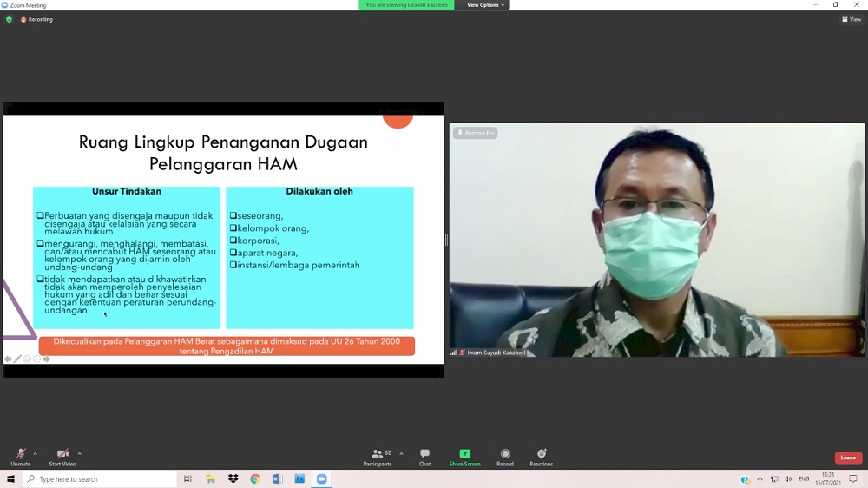Image resolution: width=868 pixels, height=488 pixels.
Task: Open the Reactions menu
Action: coord(541,457)
